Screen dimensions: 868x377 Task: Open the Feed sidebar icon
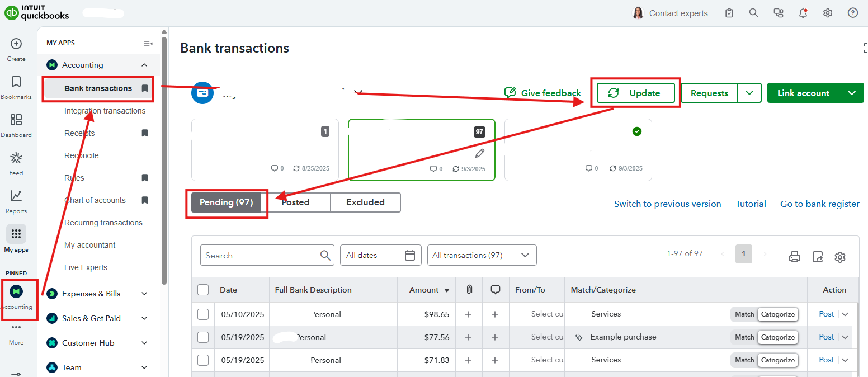(16, 158)
